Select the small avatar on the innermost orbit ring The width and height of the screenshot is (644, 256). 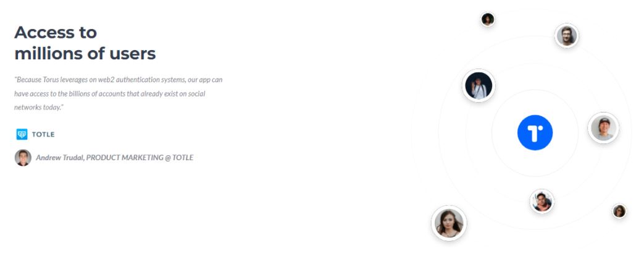point(542,201)
